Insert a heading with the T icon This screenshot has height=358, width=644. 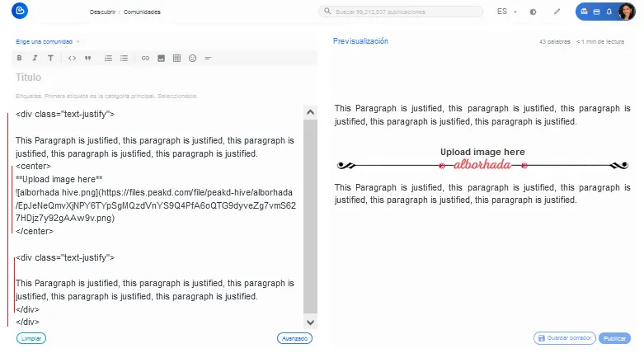(50, 59)
